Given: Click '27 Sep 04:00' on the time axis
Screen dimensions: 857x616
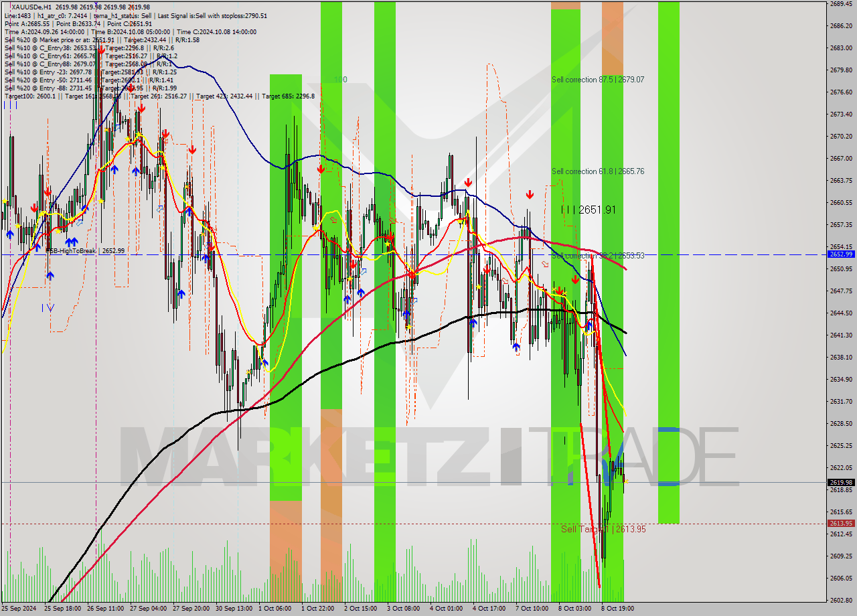Looking at the screenshot, I should [x=148, y=609].
